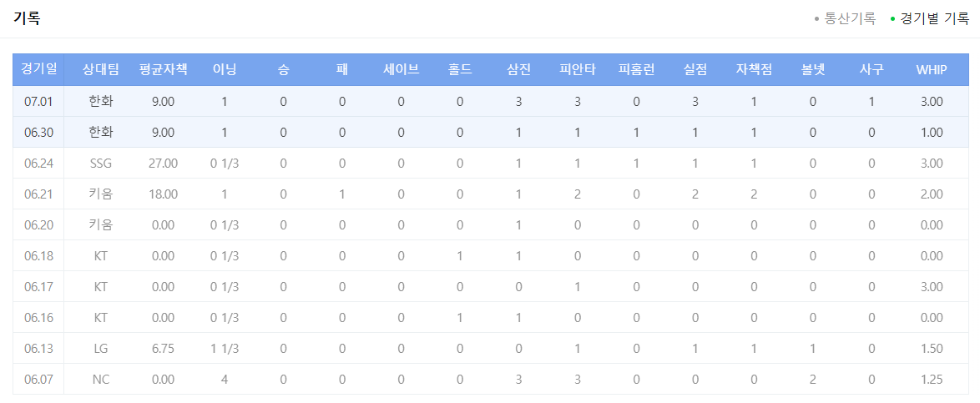Select the 06.16 game date cell
The width and height of the screenshot is (980, 403).
pos(38,317)
